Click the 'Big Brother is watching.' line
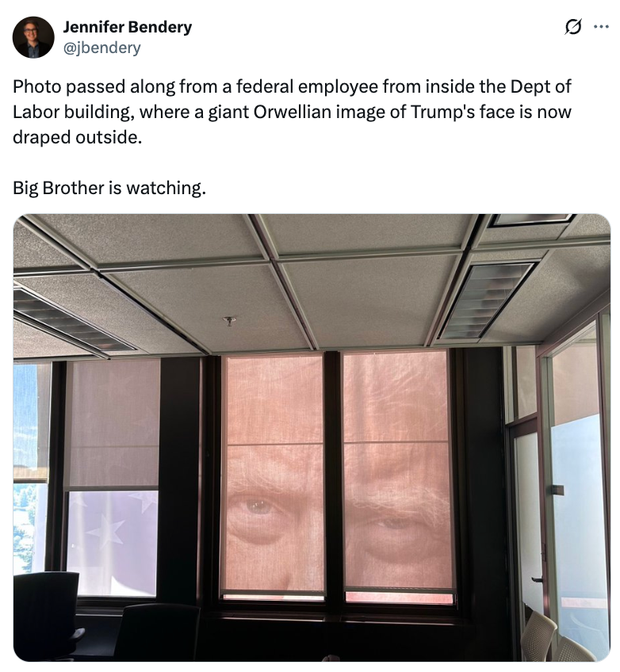Screen dimensions: 620x672 point(109,188)
